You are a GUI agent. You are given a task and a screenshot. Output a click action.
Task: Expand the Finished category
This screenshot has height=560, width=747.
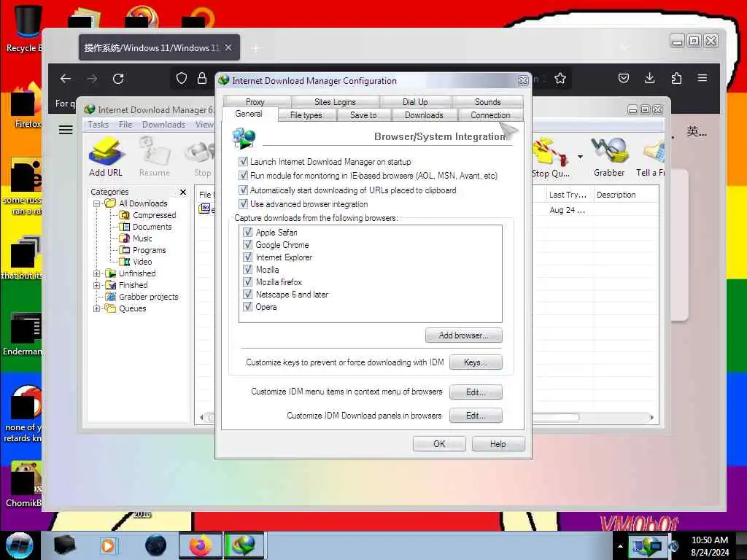[x=97, y=285]
